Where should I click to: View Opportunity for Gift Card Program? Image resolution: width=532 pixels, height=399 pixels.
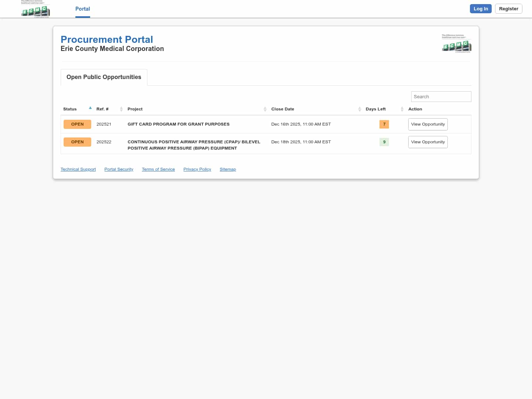tap(428, 124)
